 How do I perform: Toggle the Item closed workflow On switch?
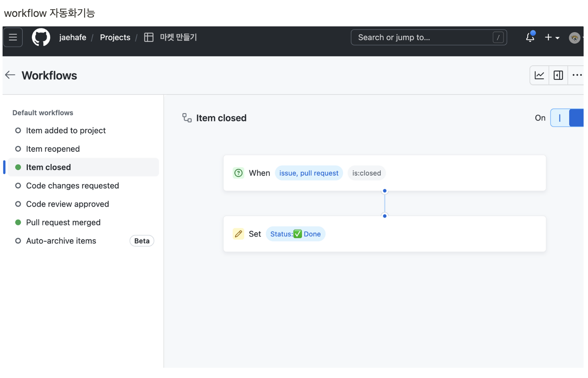566,118
